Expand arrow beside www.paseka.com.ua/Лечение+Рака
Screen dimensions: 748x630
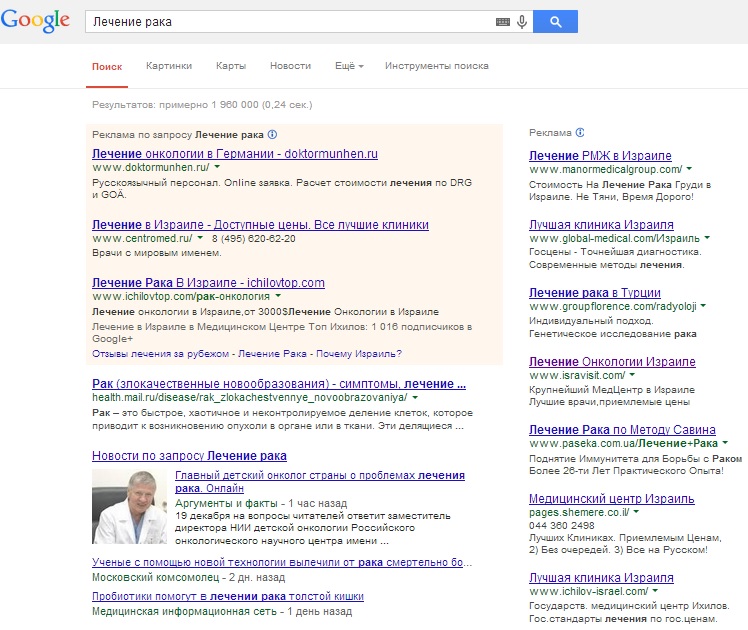[725, 443]
